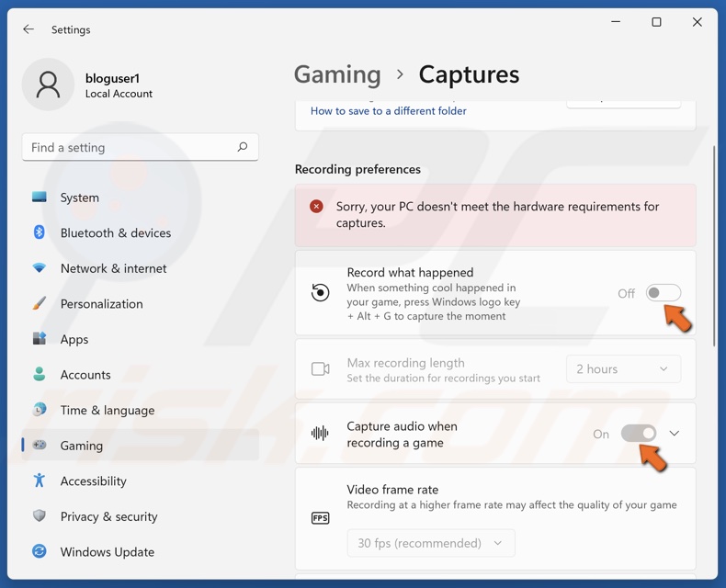Image resolution: width=726 pixels, height=588 pixels.
Task: Click the Accessibility figure icon in sidebar
Action: coord(40,481)
